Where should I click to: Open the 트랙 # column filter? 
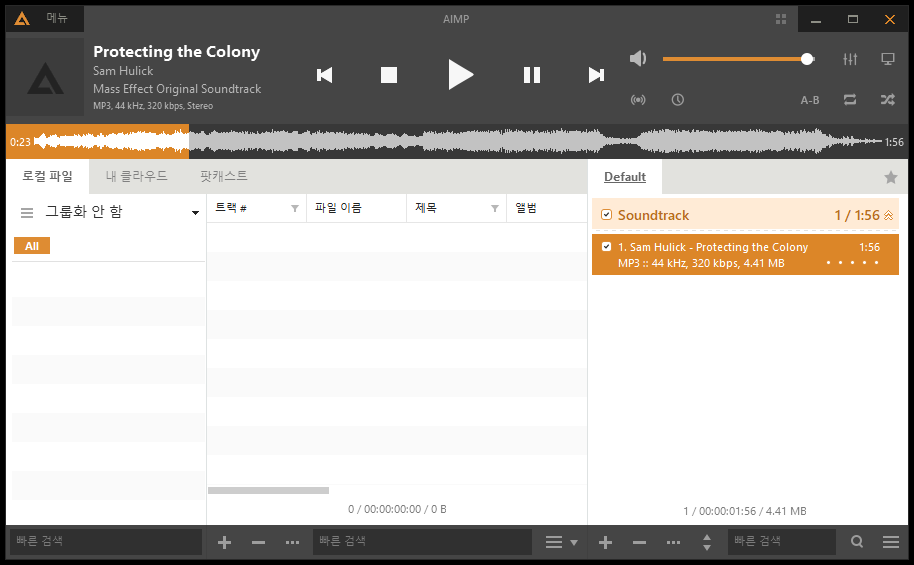coord(294,208)
